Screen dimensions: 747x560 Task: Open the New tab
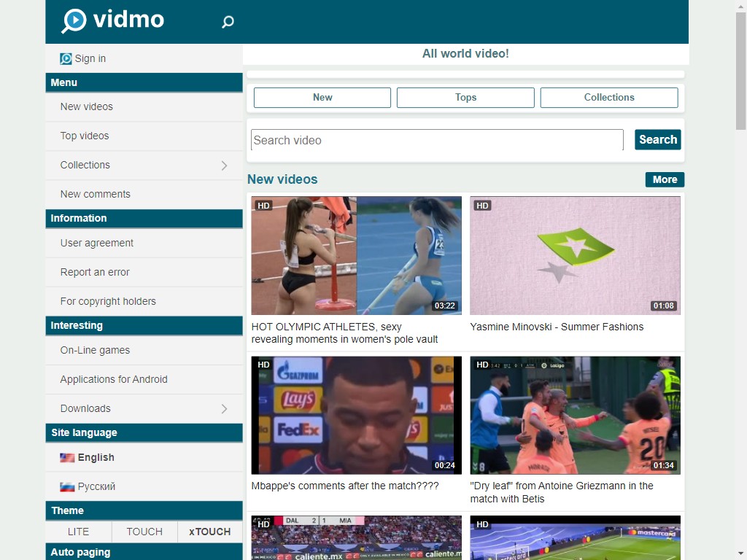322,98
